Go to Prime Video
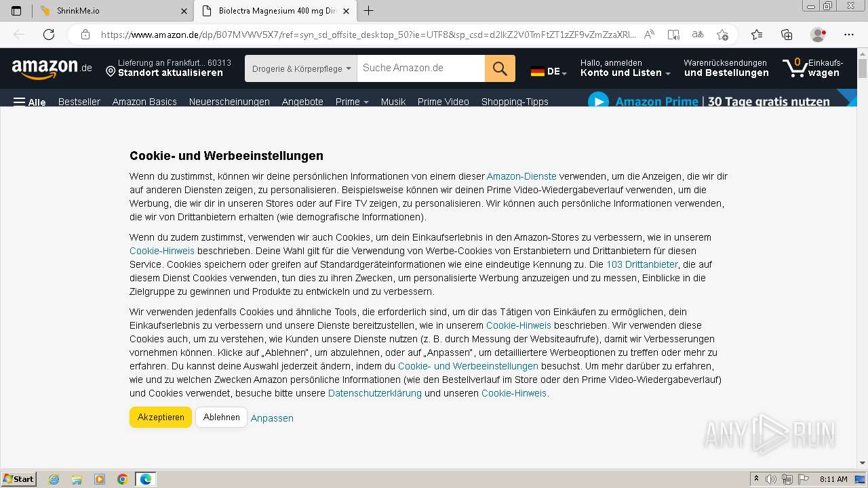This screenshot has width=868, height=488. point(443,102)
